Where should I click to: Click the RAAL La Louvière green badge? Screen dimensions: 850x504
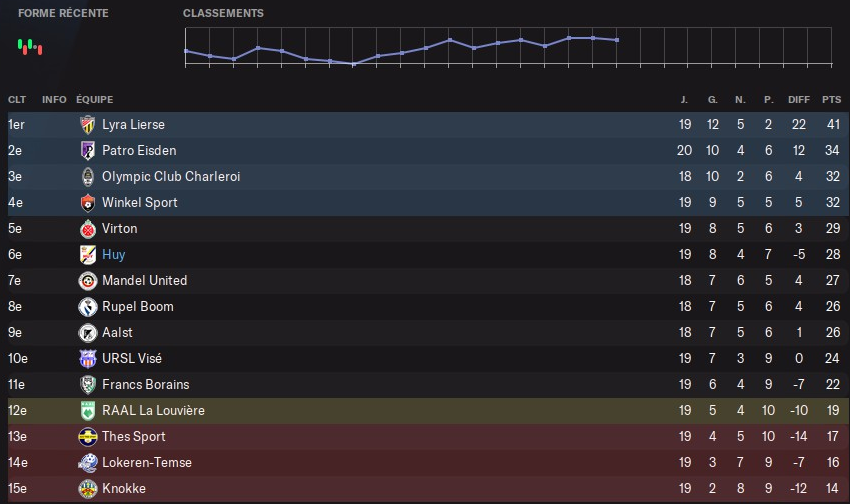87,411
